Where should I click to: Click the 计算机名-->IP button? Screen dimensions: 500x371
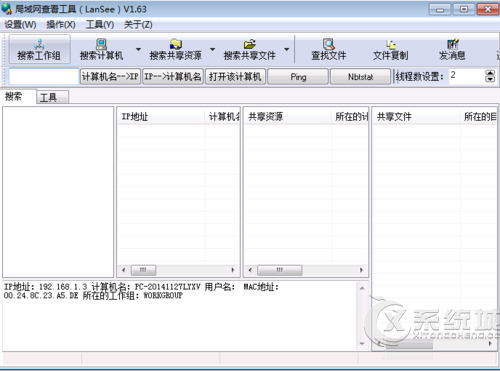click(110, 77)
